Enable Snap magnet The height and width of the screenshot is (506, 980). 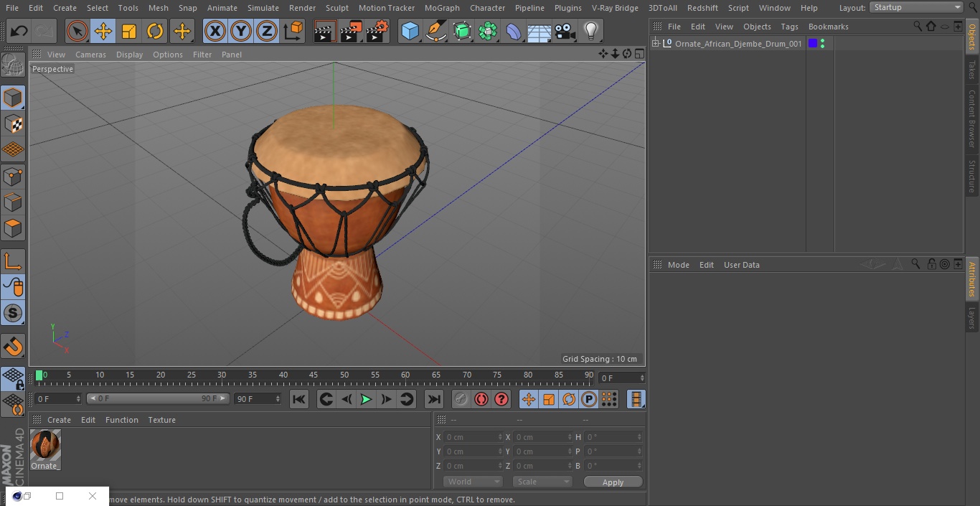13,346
